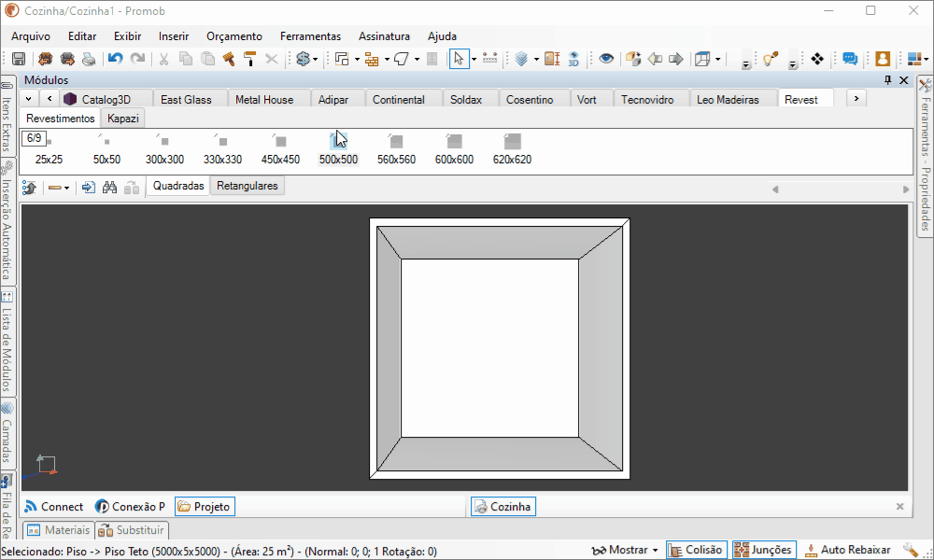The image size is (934, 560).
Task: Expand the Mostrar dropdown in status bar
Action: (x=656, y=550)
